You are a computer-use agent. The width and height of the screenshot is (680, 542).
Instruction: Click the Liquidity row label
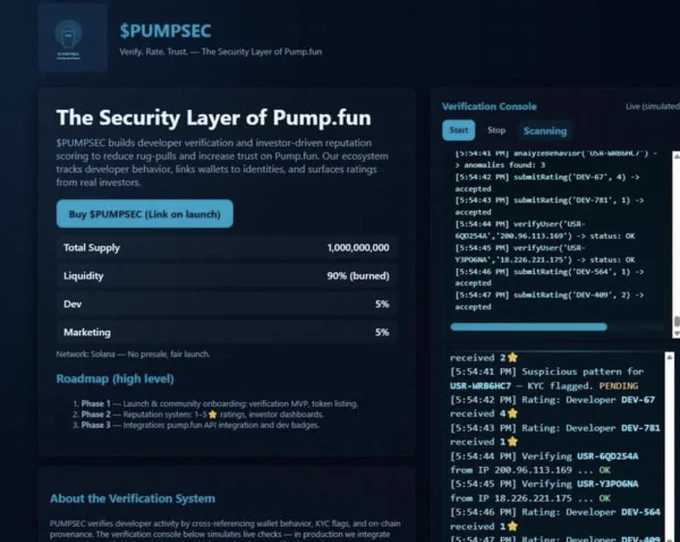pyautogui.click(x=83, y=276)
